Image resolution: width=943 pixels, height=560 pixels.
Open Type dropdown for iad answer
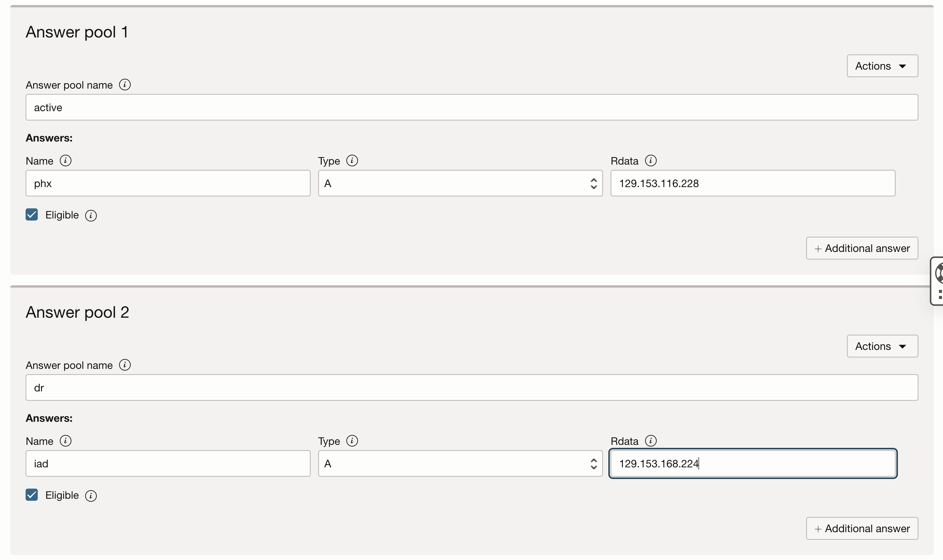coord(460,463)
